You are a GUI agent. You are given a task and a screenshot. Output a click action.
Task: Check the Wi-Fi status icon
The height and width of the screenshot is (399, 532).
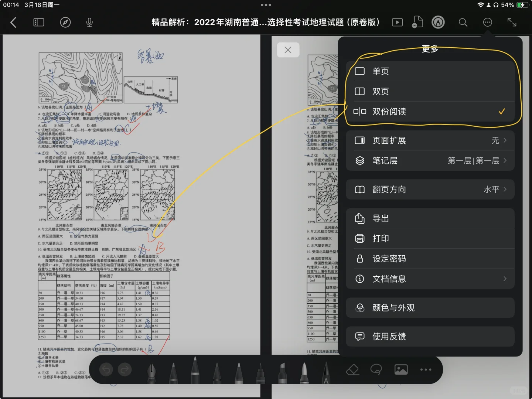(x=481, y=5)
